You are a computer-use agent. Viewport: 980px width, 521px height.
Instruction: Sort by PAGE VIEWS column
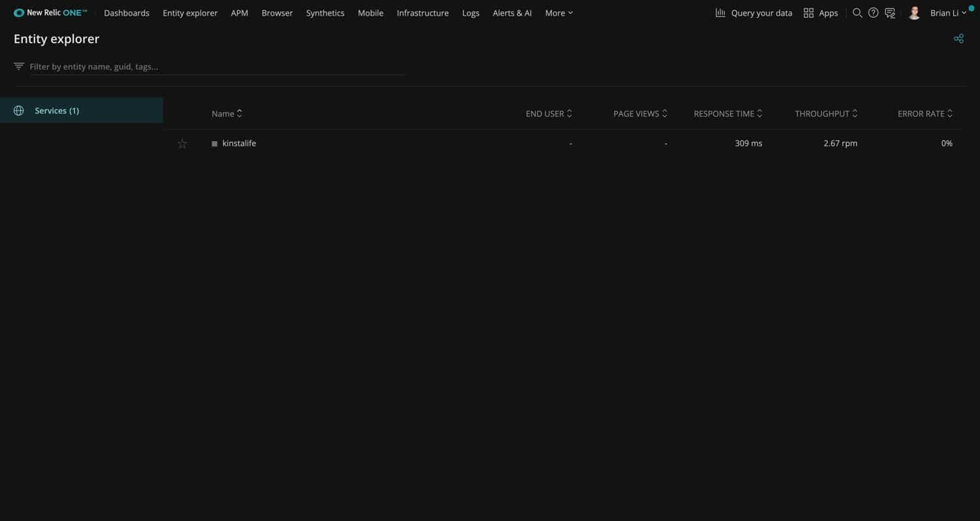click(x=640, y=114)
